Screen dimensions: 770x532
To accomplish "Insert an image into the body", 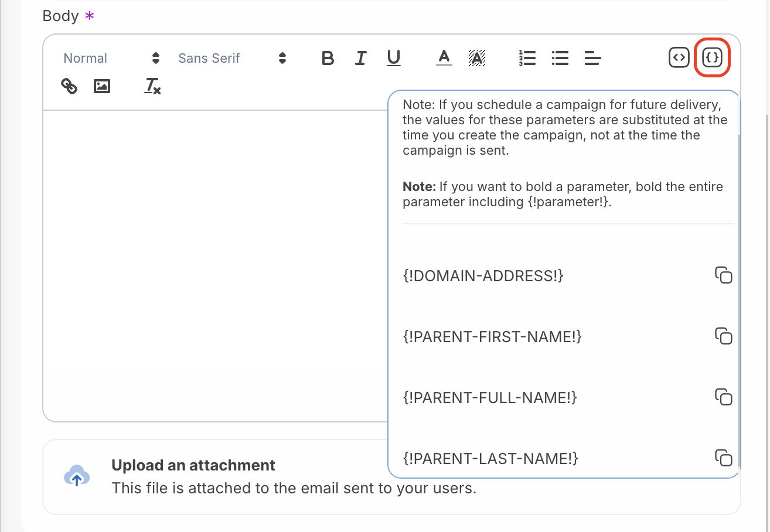I will tap(102, 87).
